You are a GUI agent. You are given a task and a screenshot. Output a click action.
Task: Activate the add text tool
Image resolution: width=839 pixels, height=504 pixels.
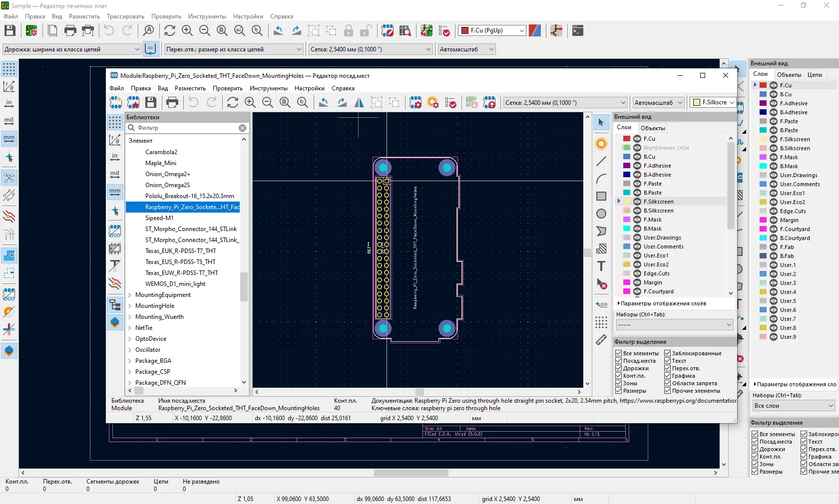tap(601, 266)
